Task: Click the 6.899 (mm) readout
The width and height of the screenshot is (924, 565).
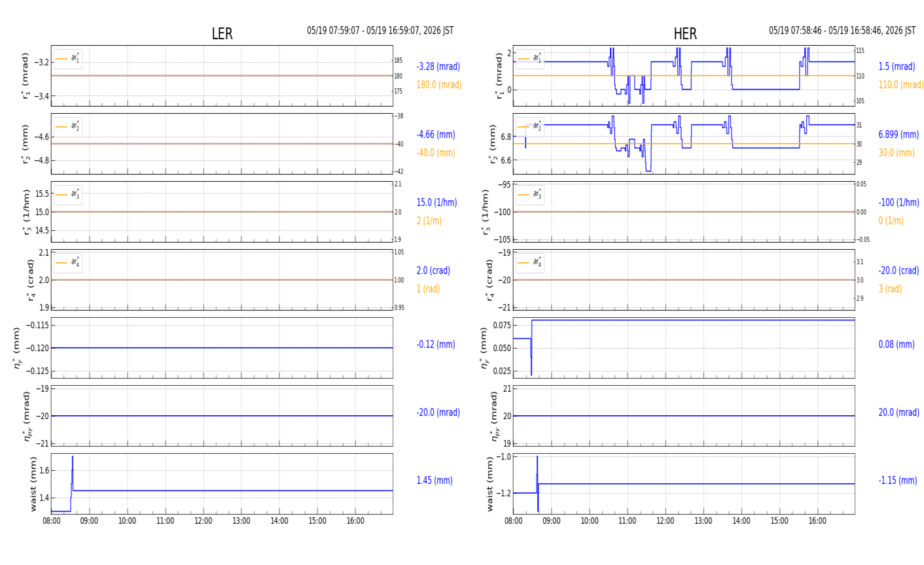Action: click(x=898, y=135)
